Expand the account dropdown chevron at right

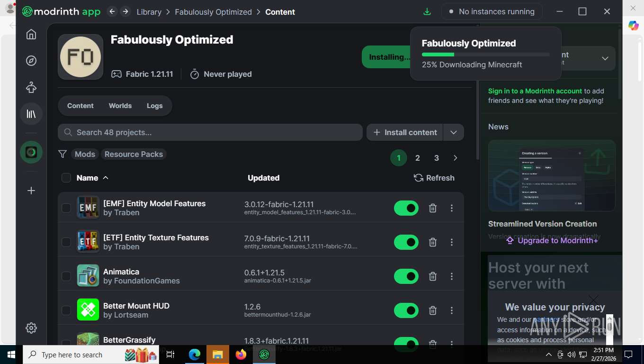[605, 58]
